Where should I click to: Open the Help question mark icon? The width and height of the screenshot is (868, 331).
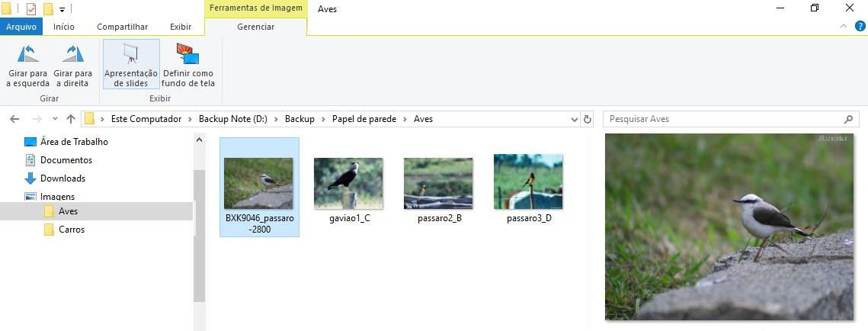860,26
